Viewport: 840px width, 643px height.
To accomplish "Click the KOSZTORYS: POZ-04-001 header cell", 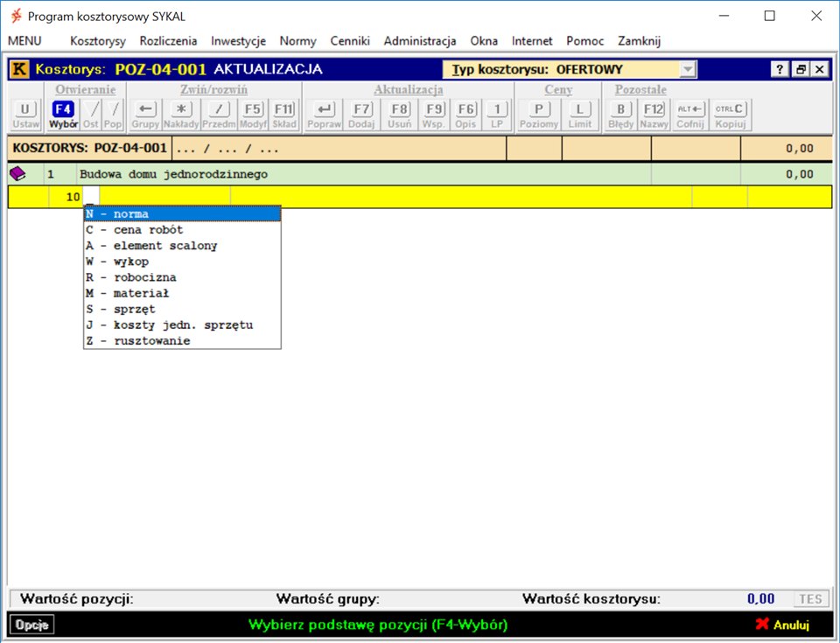I will point(90,149).
